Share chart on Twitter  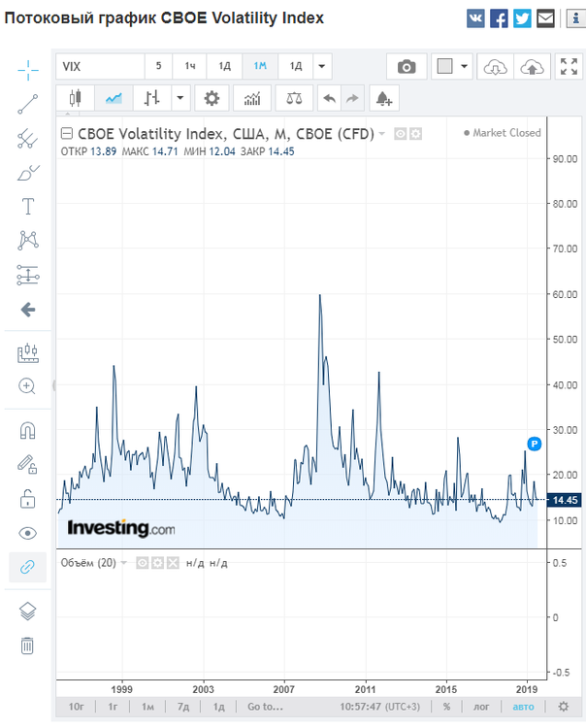click(x=522, y=18)
